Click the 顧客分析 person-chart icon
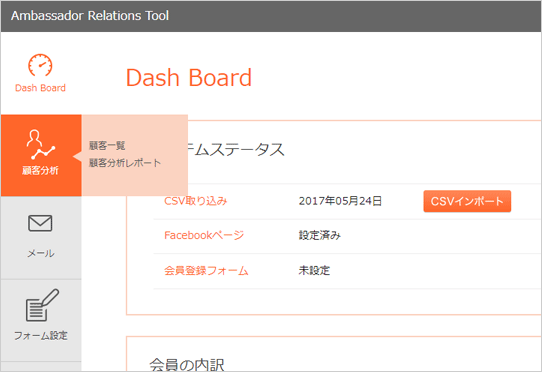This screenshot has width=542, height=372. pyautogui.click(x=40, y=145)
